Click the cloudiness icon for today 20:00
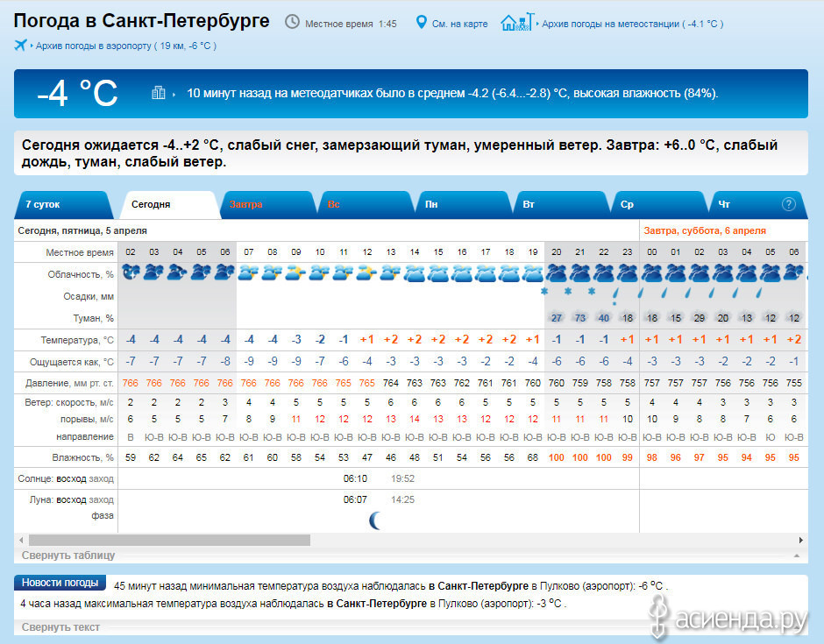The height and width of the screenshot is (644, 824). point(557,273)
